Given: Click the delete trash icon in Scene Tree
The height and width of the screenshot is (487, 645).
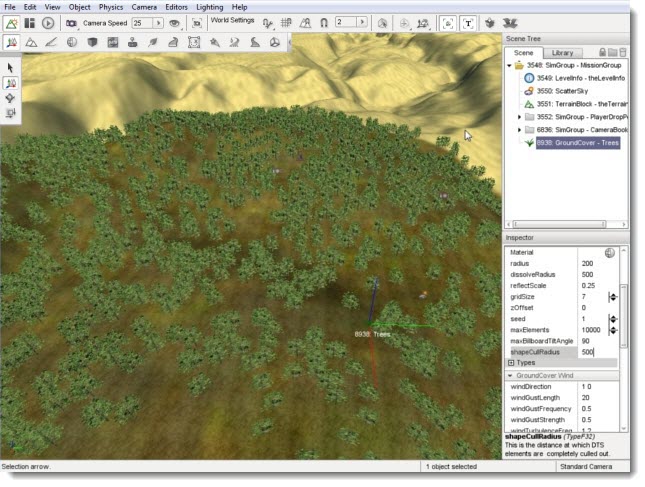Looking at the screenshot, I should click(x=622, y=52).
